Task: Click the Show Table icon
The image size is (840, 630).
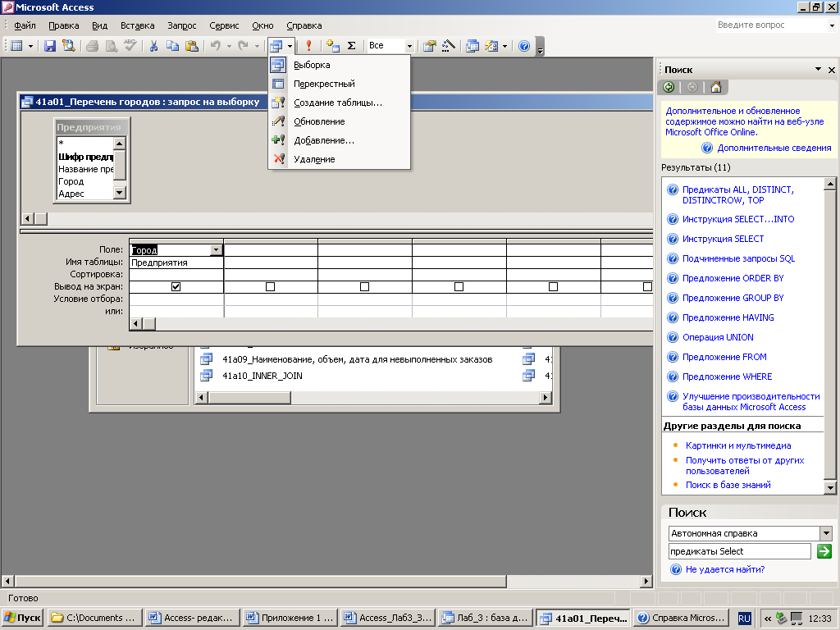Action: 333,46
